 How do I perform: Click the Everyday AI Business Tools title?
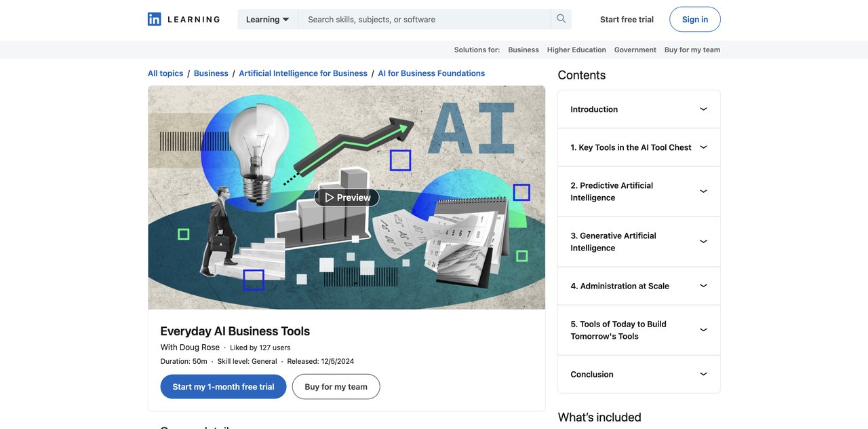[x=235, y=331]
